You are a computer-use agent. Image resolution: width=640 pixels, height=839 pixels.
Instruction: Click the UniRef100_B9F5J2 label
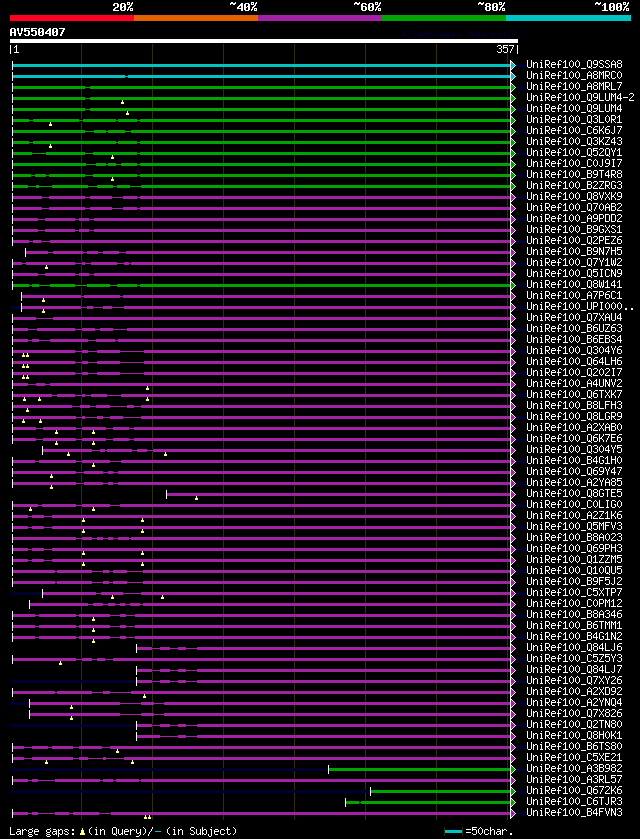[574, 582]
